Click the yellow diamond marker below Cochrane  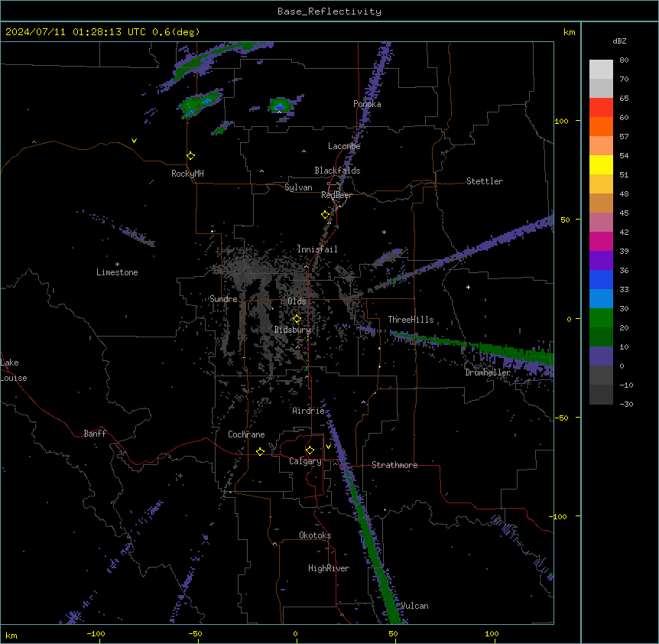pyautogui.click(x=260, y=451)
